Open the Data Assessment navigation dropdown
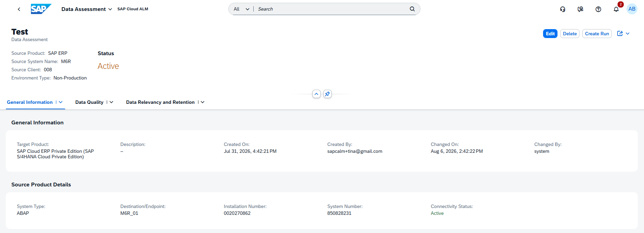Viewport: 644px width, 233px height. pyautogui.click(x=87, y=9)
